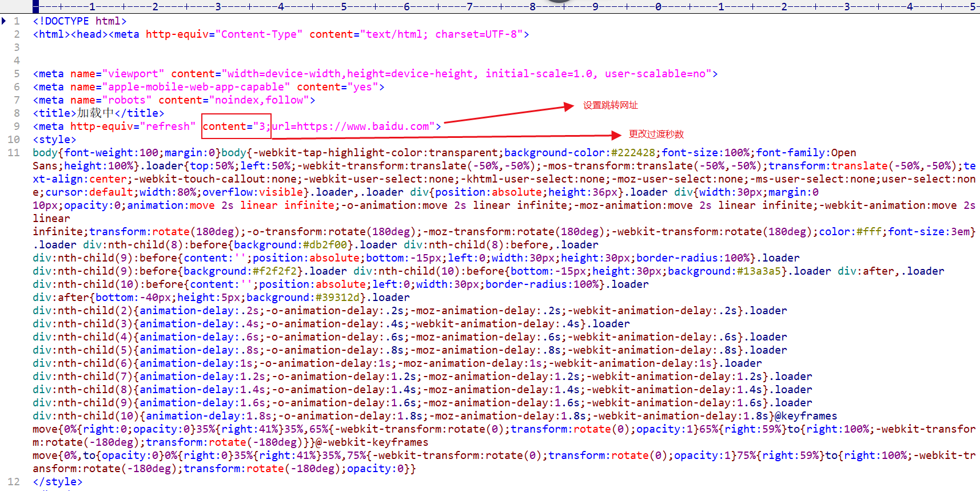Click the #db2f00 background color value
The image size is (980, 491).
(x=325, y=245)
